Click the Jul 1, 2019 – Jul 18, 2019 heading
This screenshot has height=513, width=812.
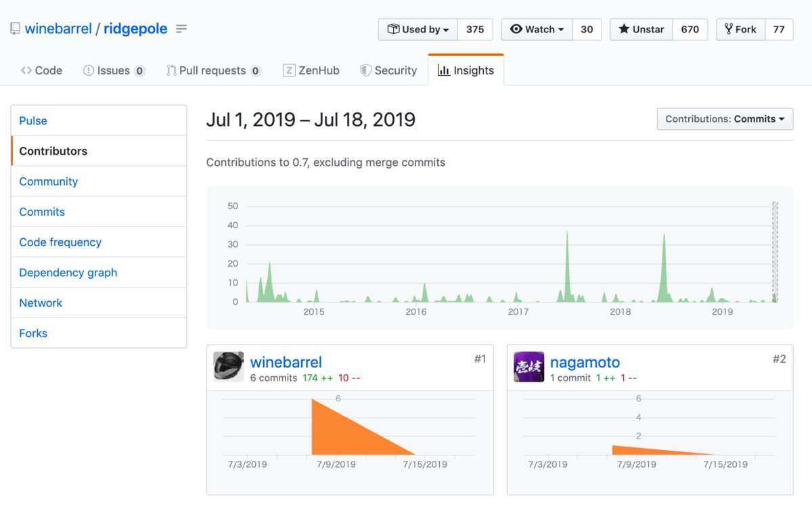click(x=311, y=120)
